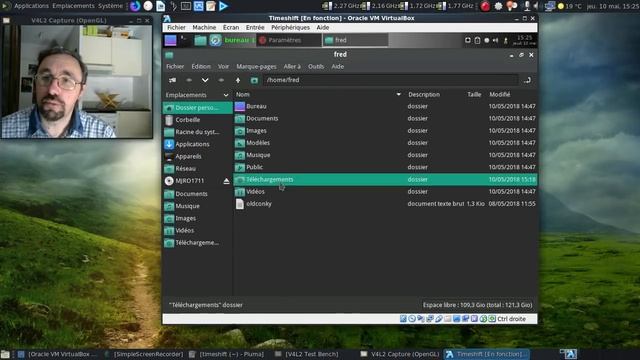Open the Outils menu
Viewport: 640px width, 360px height.
[x=316, y=67]
